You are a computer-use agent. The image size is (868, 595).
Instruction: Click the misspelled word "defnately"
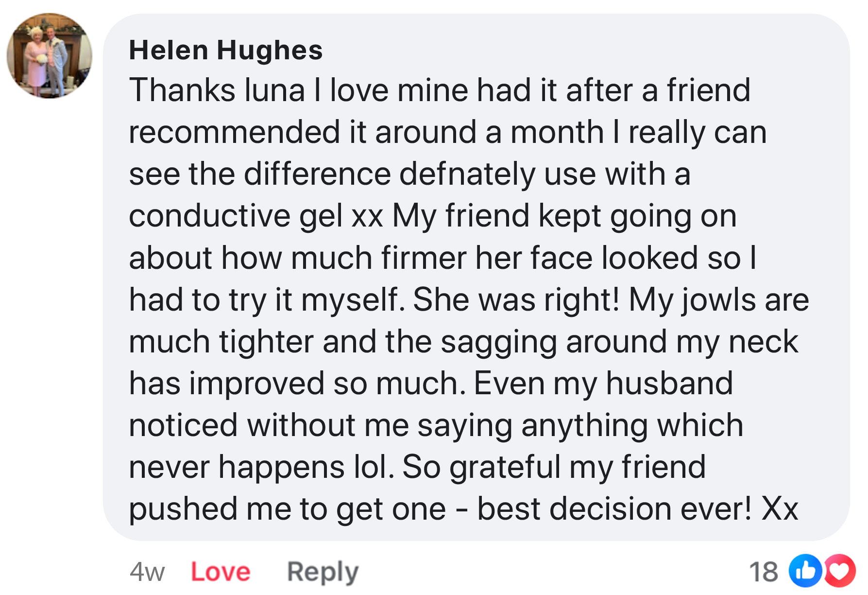click(467, 174)
